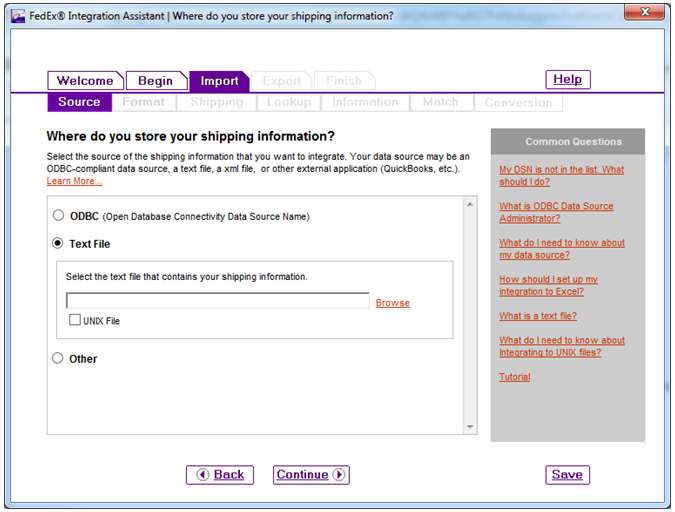Click the 'Common Questions' panel header
This screenshot has height=512, width=675.
coord(568,141)
